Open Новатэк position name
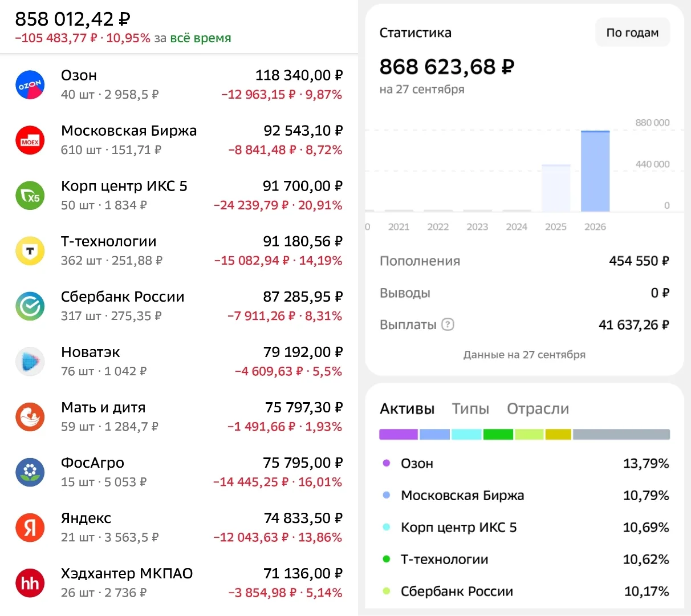 [x=91, y=352]
